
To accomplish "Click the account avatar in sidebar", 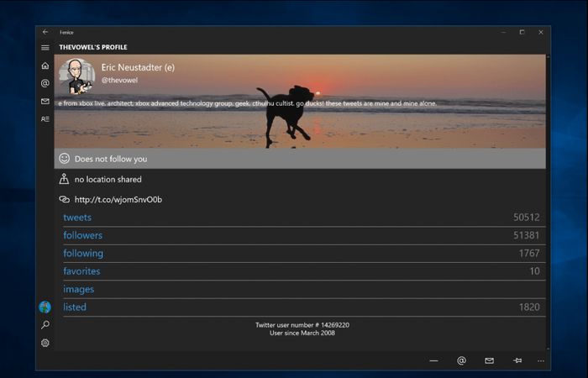I will (45, 307).
